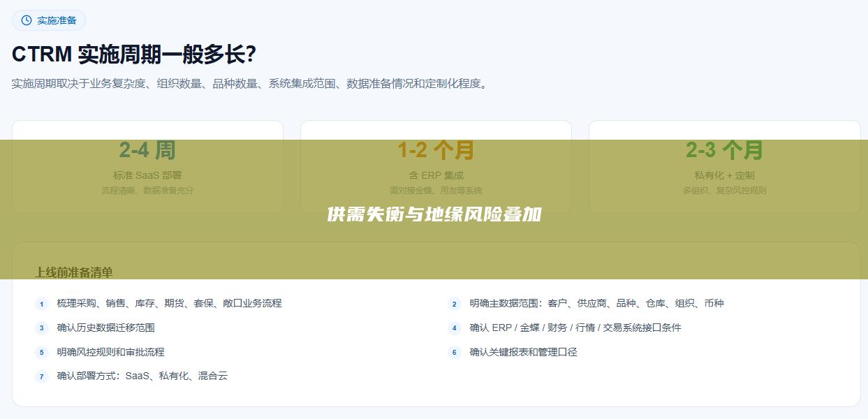Click the heading CTRM 实施周期一般多长?
The image size is (868, 419).
[134, 54]
